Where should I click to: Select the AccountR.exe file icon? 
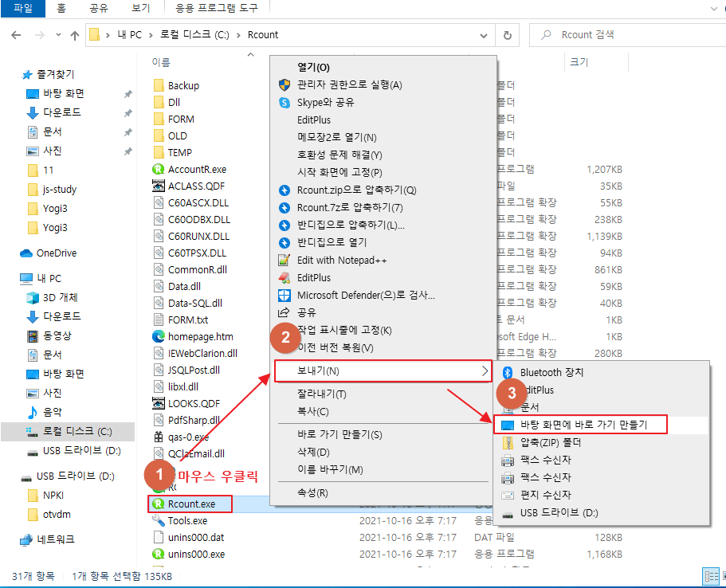tap(159, 170)
